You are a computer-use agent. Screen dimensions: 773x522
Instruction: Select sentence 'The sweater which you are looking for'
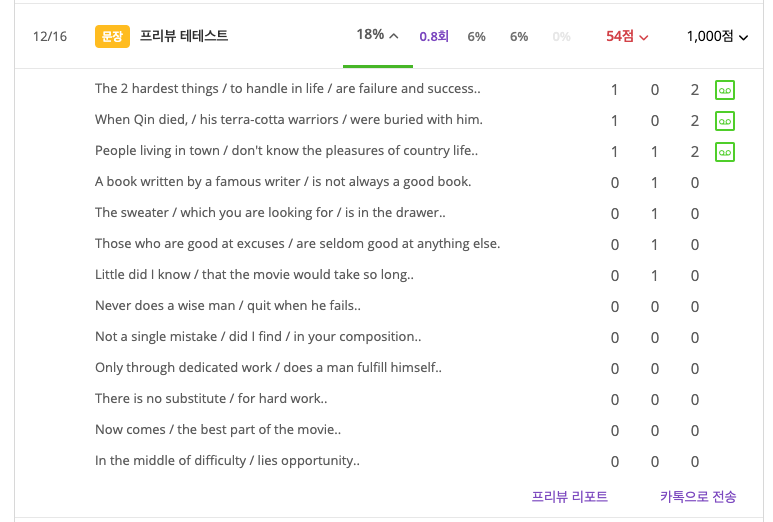tap(270, 212)
